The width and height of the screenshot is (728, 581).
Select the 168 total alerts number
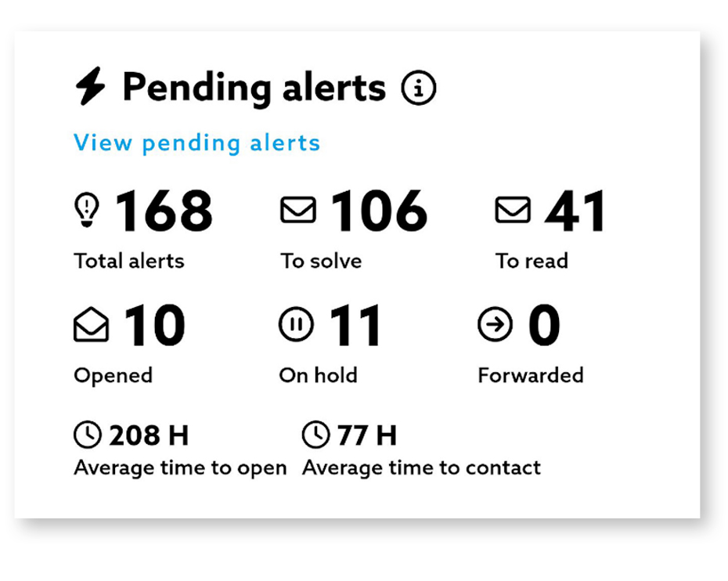pyautogui.click(x=164, y=211)
